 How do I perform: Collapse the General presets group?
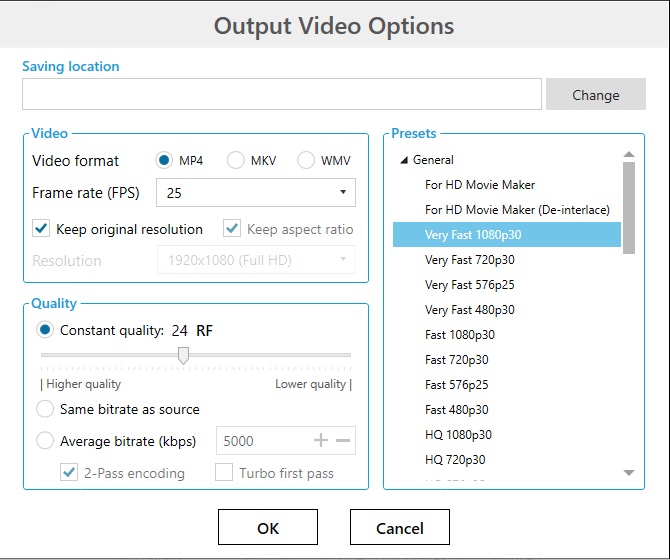[404, 160]
